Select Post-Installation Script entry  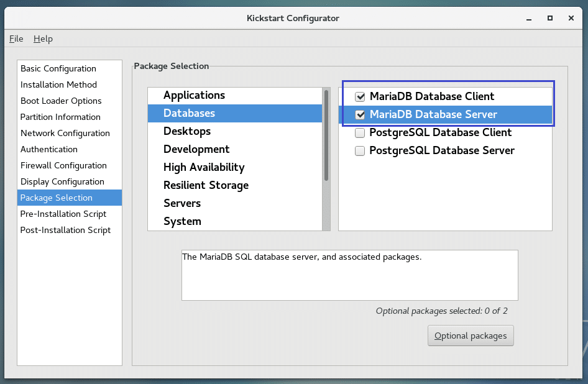click(x=65, y=230)
